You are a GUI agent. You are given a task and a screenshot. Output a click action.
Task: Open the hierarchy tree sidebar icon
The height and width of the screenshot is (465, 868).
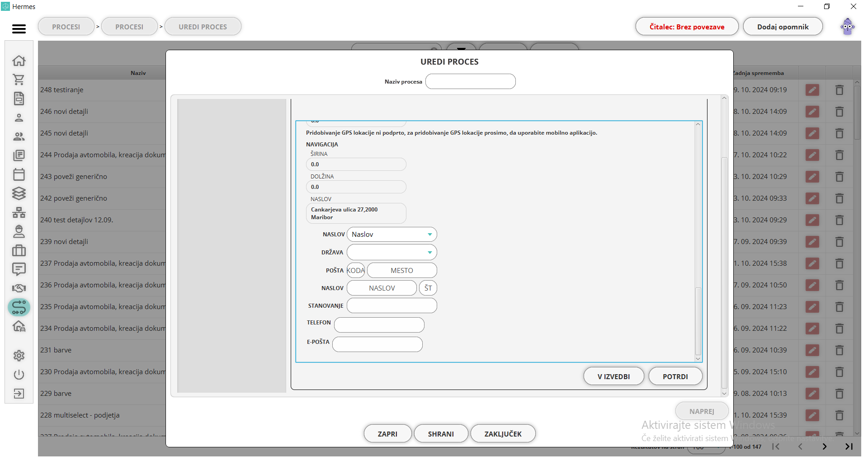(x=19, y=212)
